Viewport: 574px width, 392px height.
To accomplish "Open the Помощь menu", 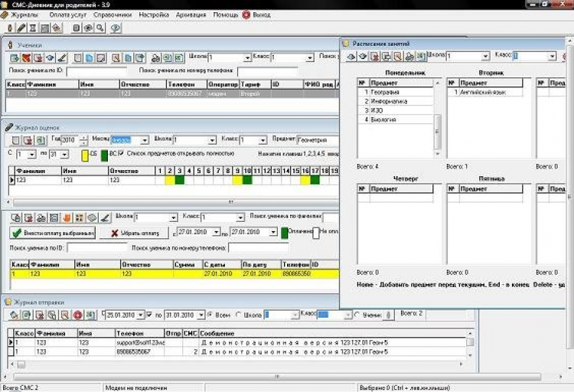I will tap(226, 15).
